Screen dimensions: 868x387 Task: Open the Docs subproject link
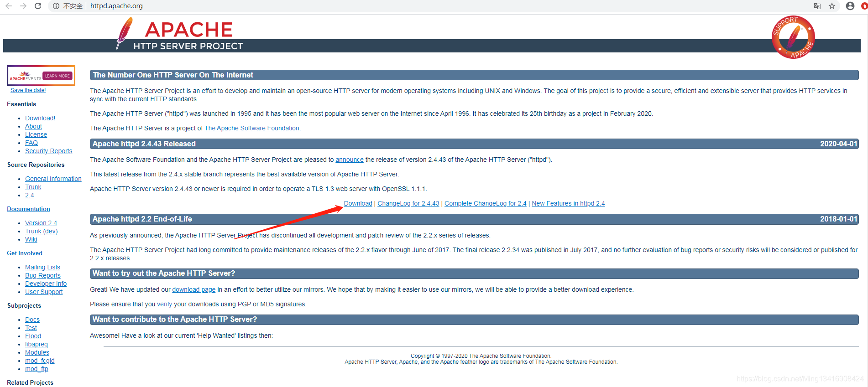tap(32, 320)
